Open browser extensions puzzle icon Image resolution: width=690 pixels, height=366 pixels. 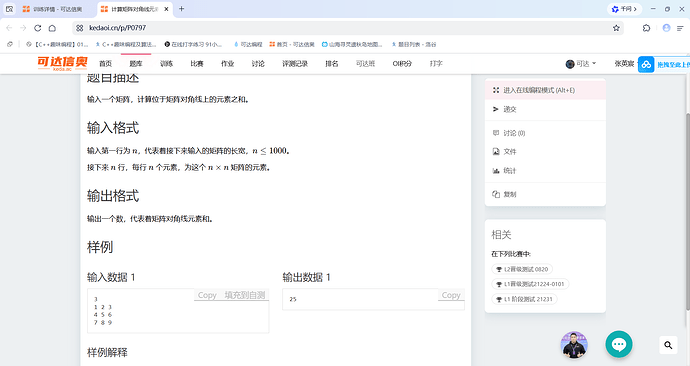pyautogui.click(x=646, y=28)
